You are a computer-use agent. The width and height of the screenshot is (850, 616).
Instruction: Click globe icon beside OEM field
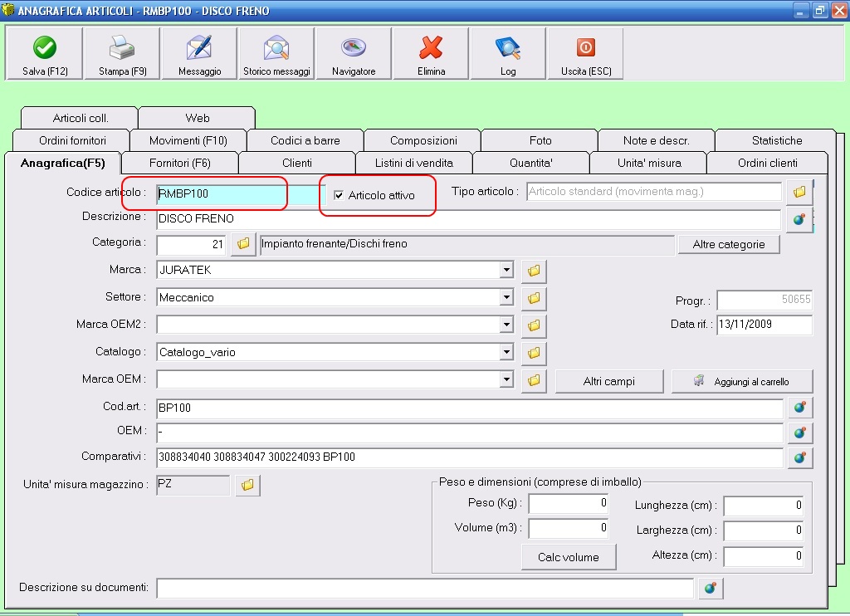pyautogui.click(x=799, y=433)
